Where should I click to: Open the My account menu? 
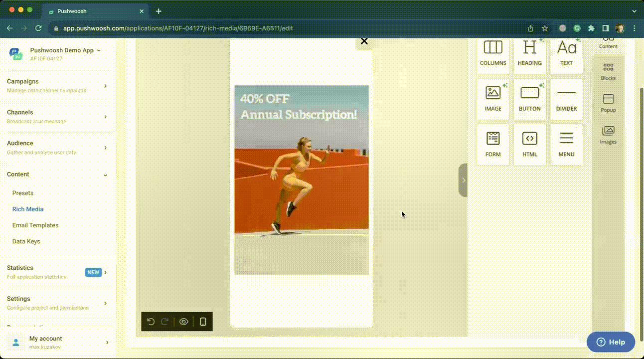click(x=58, y=342)
